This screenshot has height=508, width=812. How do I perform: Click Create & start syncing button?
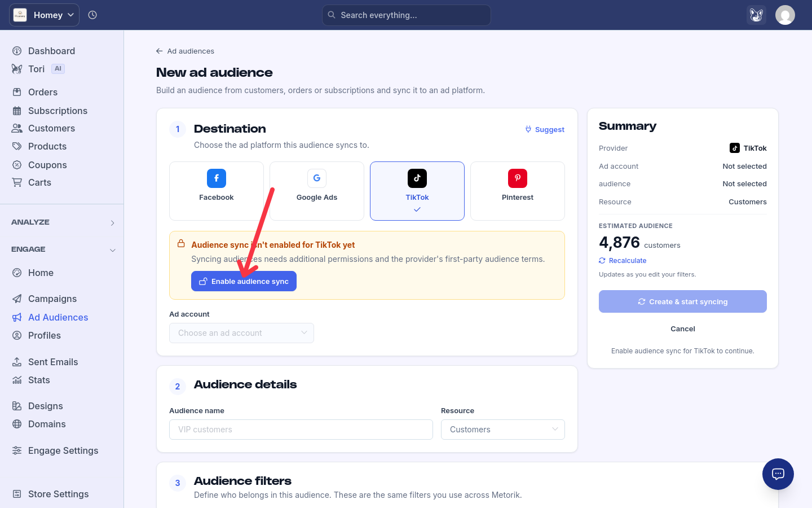683,301
